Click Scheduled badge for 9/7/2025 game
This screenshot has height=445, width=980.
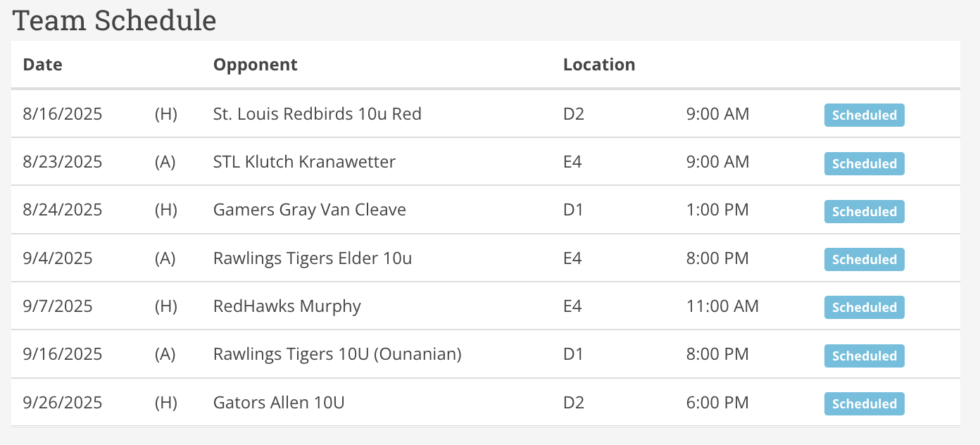(x=864, y=308)
